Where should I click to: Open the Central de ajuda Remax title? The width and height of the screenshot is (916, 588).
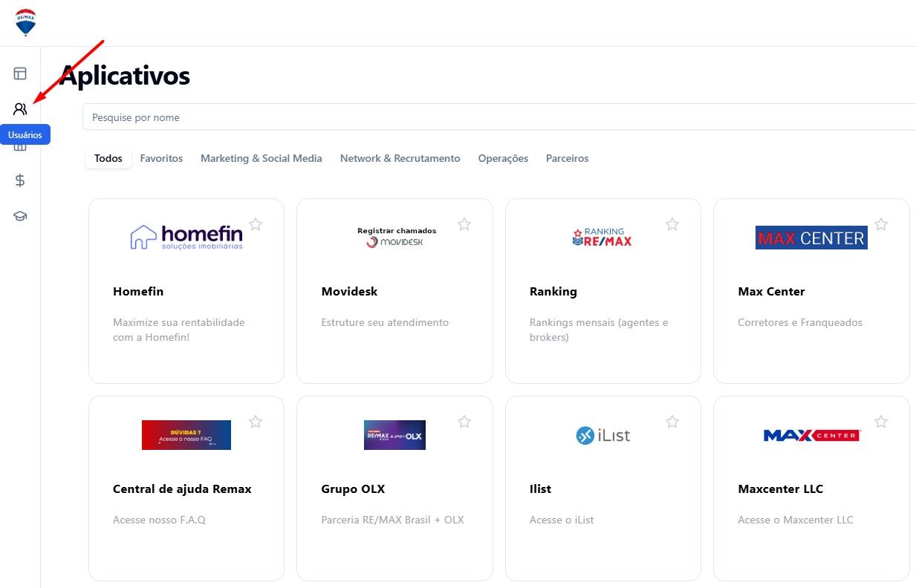pos(182,489)
